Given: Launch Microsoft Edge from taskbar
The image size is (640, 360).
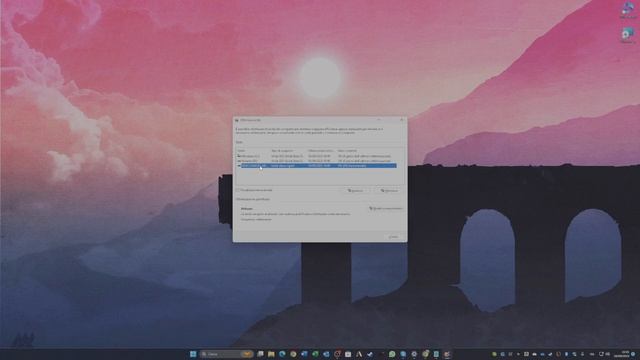Looking at the screenshot, I should [282, 354].
